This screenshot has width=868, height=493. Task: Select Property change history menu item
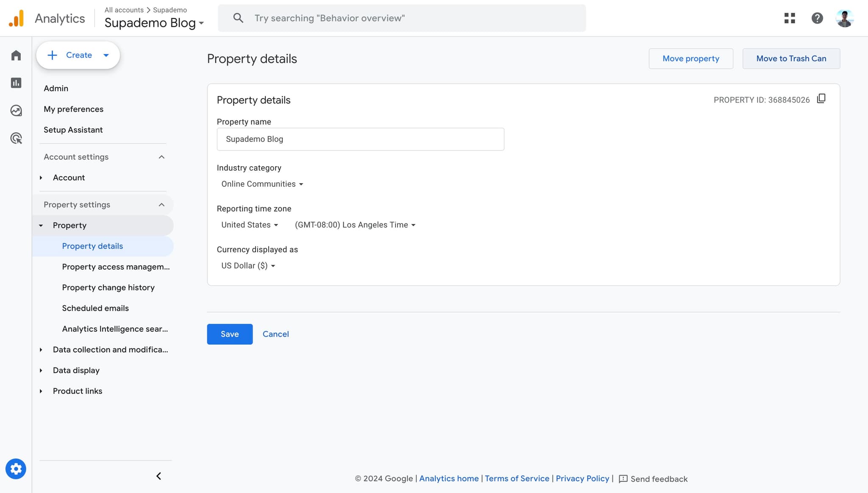[108, 287]
